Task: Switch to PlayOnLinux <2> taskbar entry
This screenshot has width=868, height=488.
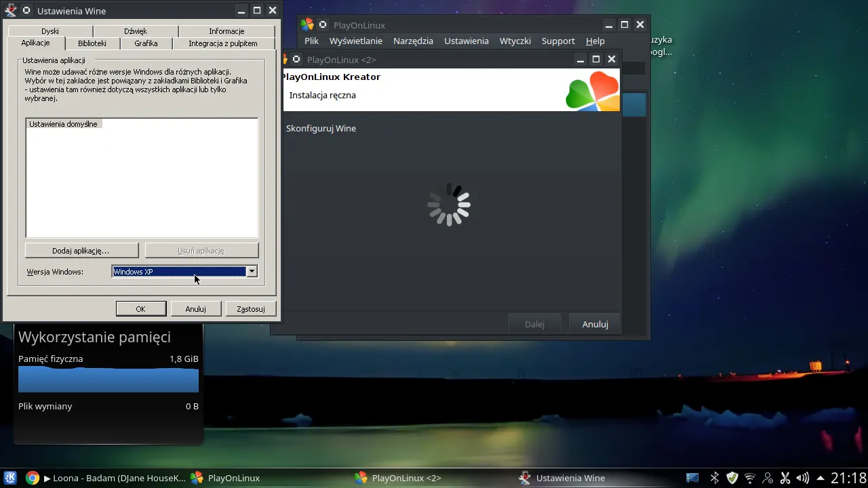Action: click(435, 478)
